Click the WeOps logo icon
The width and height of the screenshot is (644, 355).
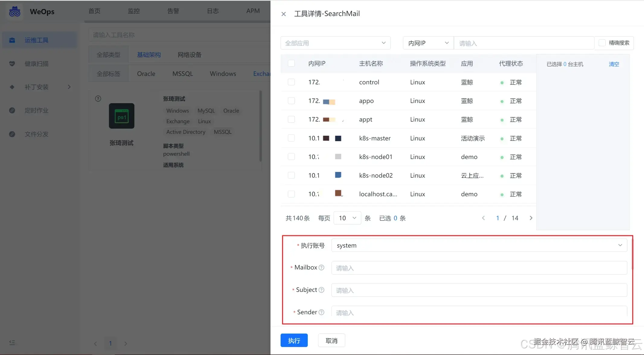click(x=14, y=11)
